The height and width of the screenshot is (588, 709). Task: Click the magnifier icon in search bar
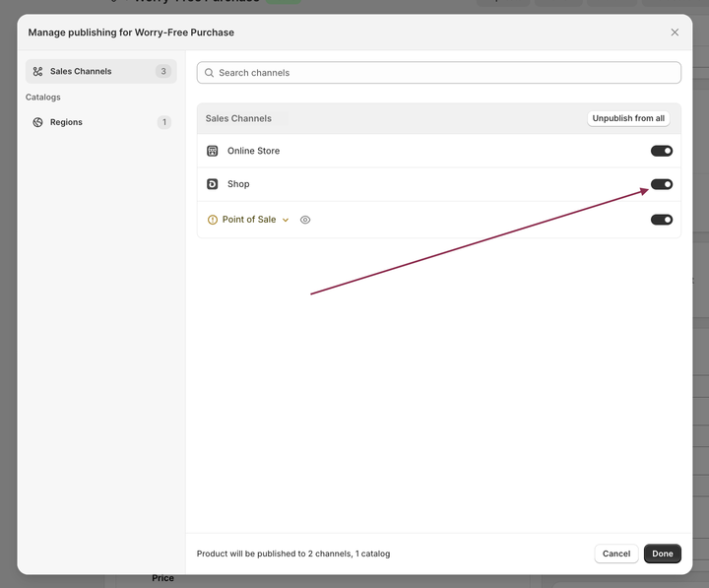[x=210, y=73]
